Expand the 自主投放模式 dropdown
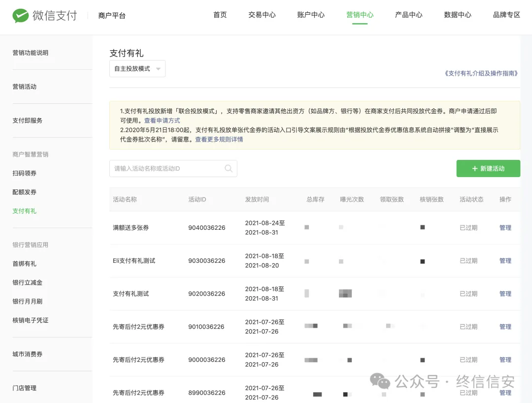This screenshot has width=532, height=403. [137, 68]
